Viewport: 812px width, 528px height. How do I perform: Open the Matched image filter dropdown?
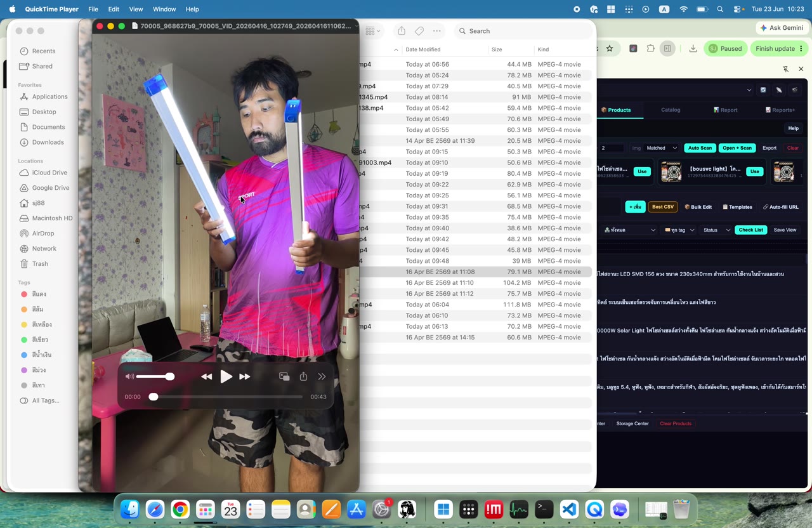point(661,148)
